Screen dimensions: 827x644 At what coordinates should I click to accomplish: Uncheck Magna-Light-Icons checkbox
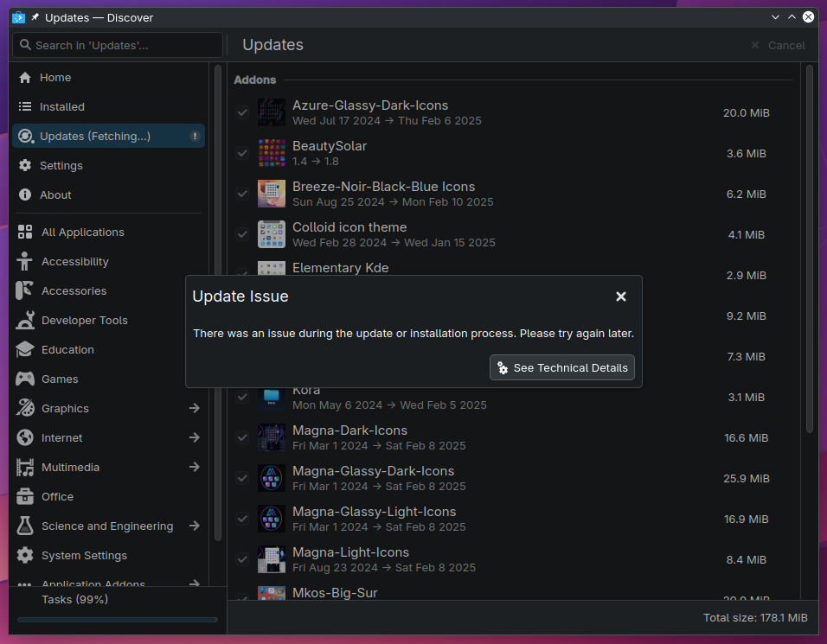242,559
